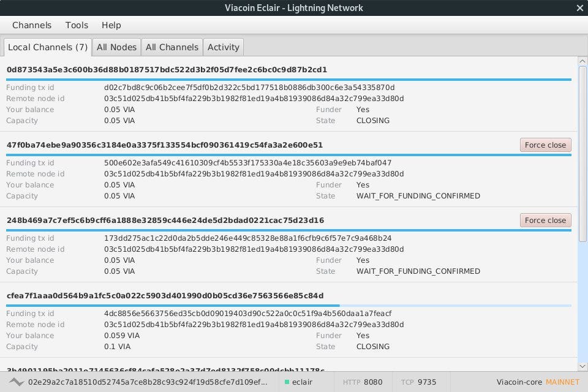Open the Channels menu
Image resolution: width=588 pixels, height=392 pixels.
31,25
